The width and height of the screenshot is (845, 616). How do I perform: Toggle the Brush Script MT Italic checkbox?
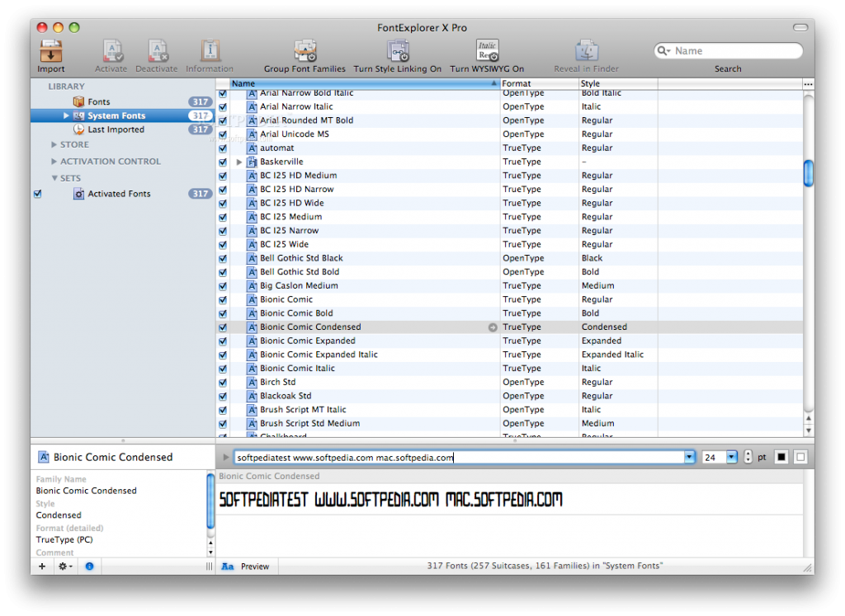(223, 410)
